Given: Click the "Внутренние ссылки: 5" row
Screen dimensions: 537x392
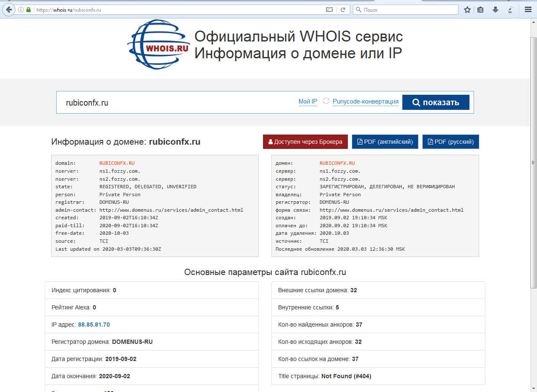Looking at the screenshot, I should [x=378, y=307].
